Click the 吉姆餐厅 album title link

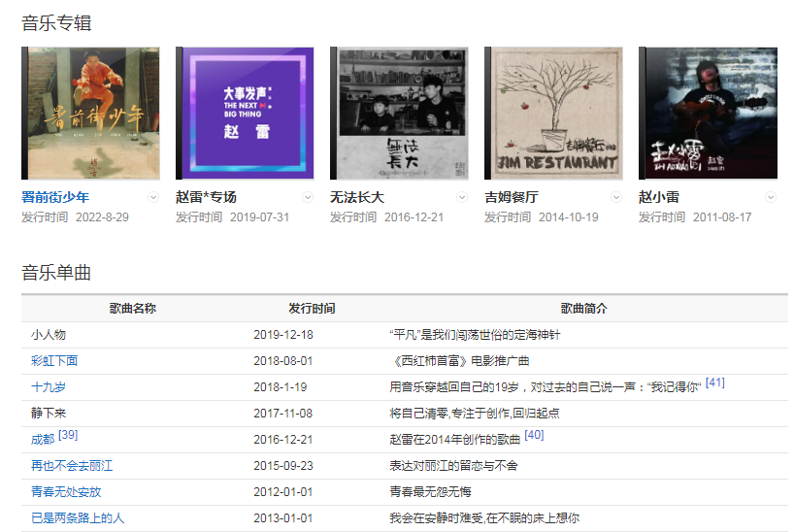(512, 197)
